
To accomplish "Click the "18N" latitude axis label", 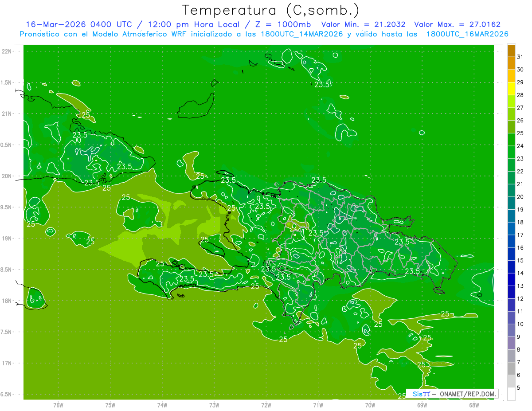I will click(7, 301).
